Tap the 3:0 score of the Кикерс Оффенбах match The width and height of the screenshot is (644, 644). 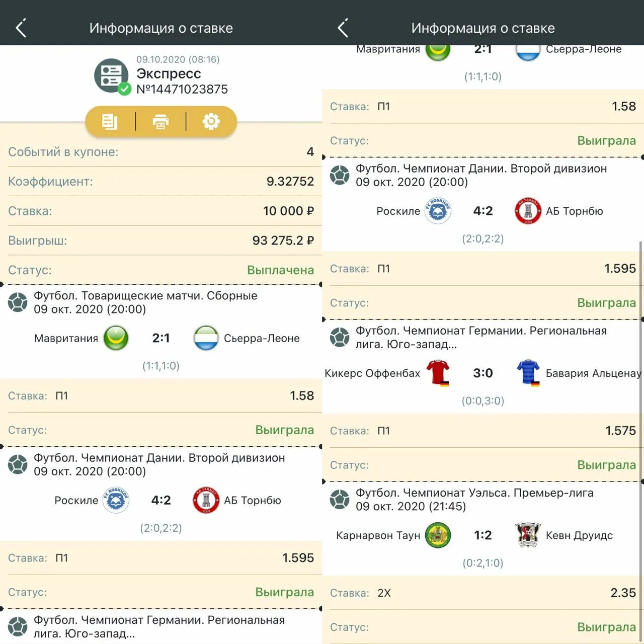[x=483, y=373]
